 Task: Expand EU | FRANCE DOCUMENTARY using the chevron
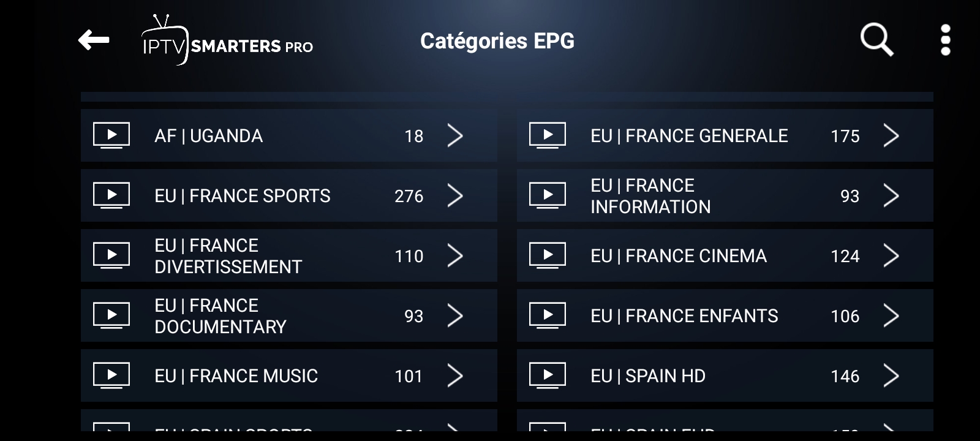point(456,315)
